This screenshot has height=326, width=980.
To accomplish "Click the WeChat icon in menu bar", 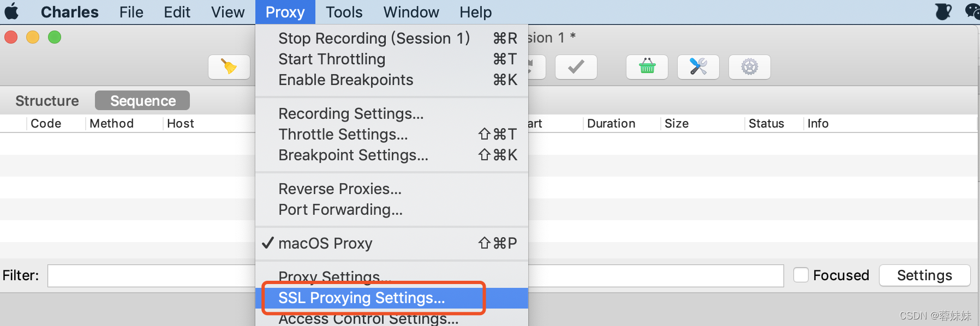I will tap(973, 11).
